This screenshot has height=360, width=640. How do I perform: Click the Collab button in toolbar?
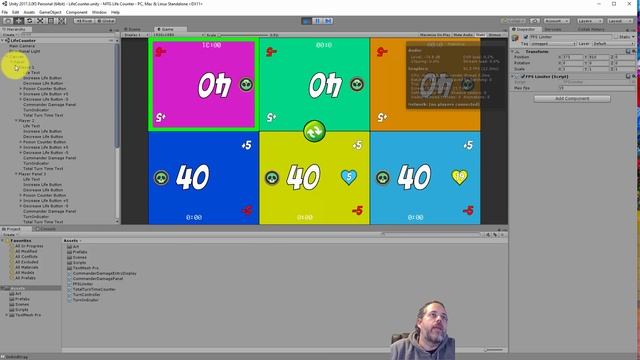coord(513,21)
